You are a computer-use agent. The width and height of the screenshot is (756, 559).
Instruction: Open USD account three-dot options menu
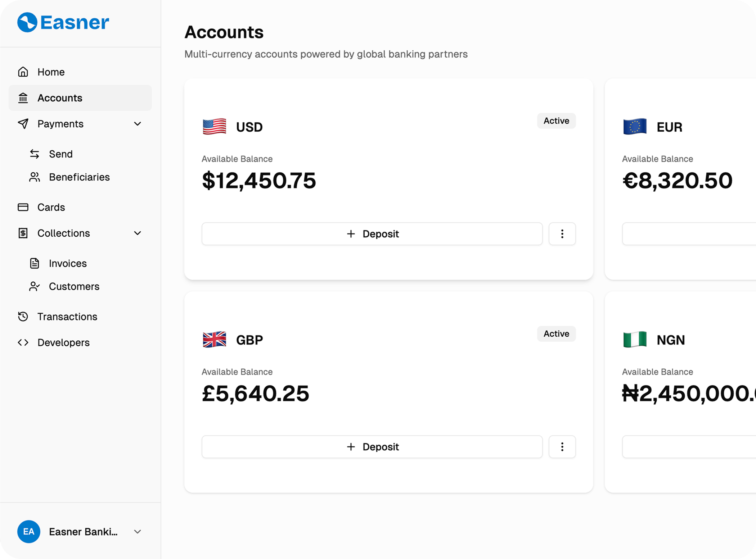click(562, 234)
